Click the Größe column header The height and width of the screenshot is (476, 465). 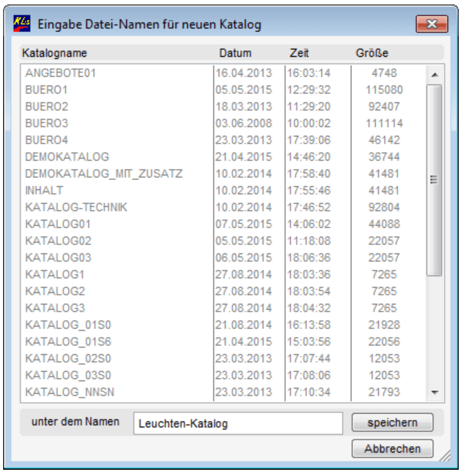(x=372, y=53)
